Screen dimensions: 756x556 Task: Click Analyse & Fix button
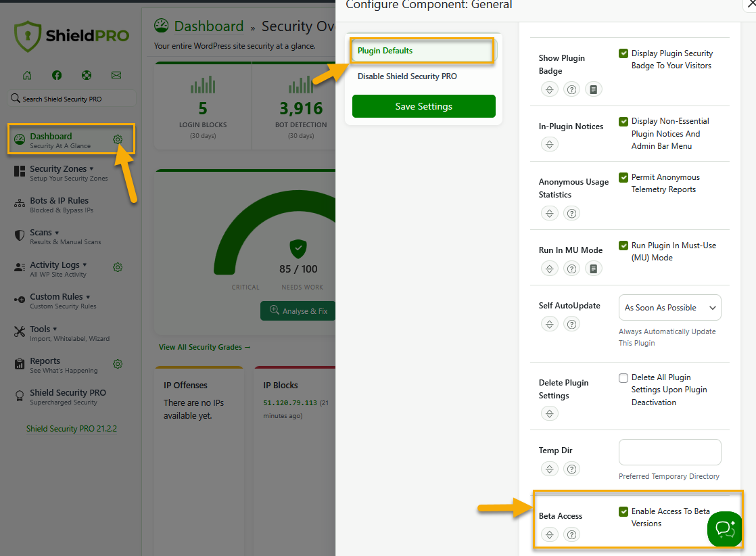click(298, 311)
